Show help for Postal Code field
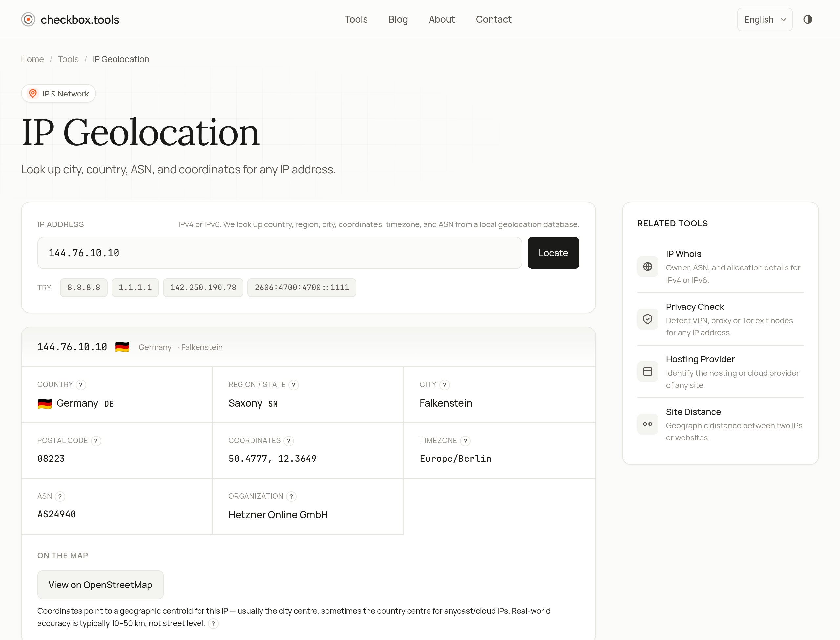Image resolution: width=840 pixels, height=640 pixels. coord(96,441)
